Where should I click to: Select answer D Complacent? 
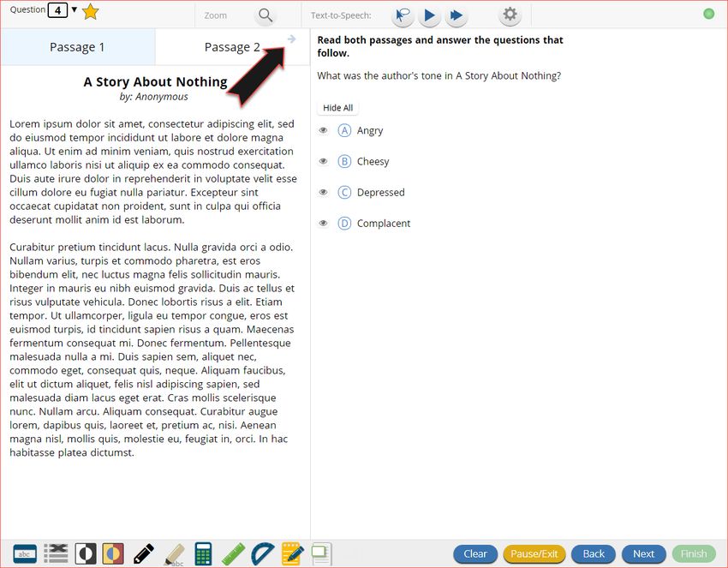(x=344, y=224)
